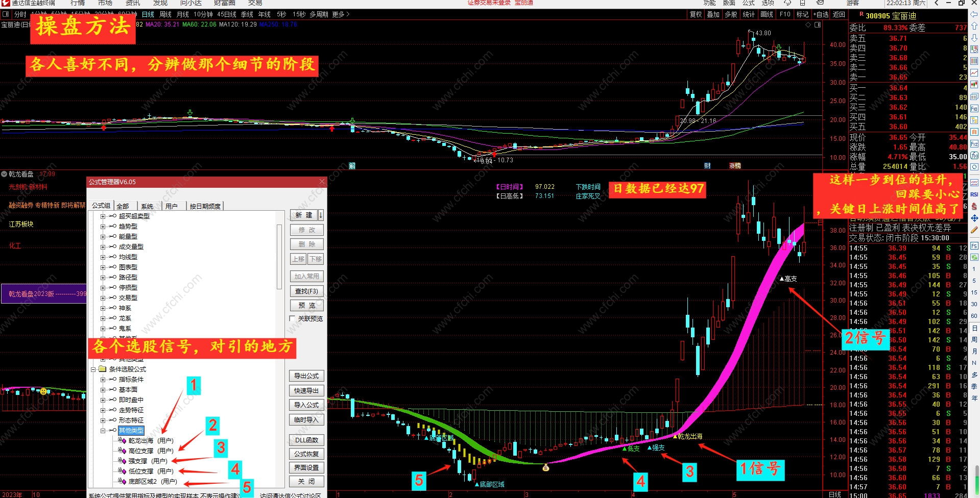Click the formula icon next to 高位支撑
This screenshot has height=498, width=980.
tap(123, 451)
